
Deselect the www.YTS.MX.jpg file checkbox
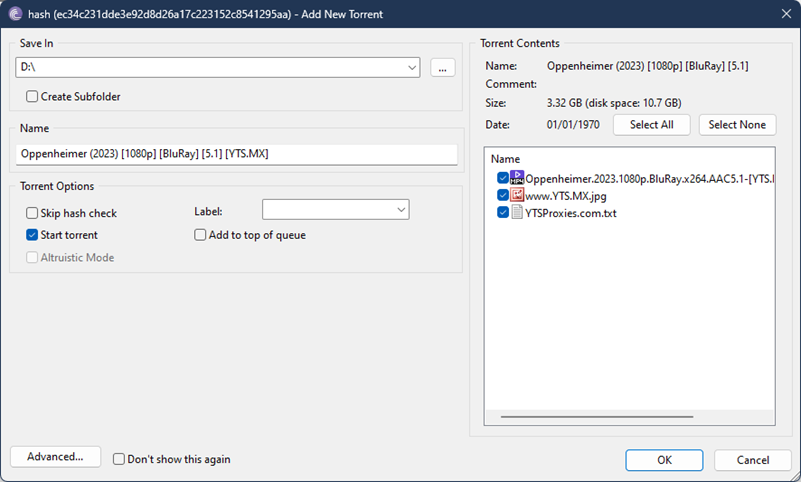[x=503, y=195]
